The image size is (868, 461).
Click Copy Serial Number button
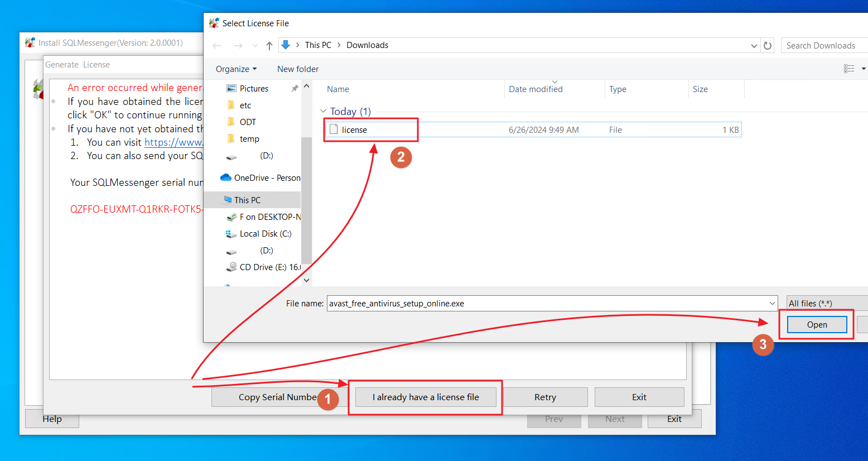[279, 397]
